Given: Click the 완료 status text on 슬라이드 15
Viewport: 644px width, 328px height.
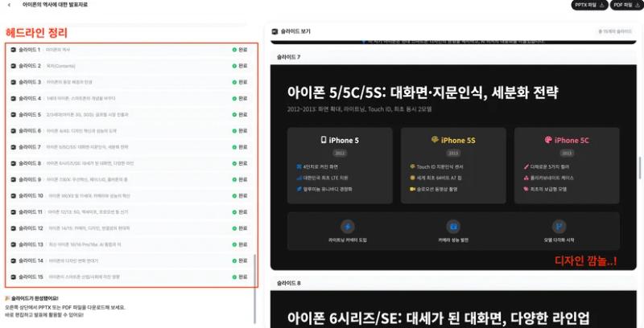Looking at the screenshot, I should [243, 277].
